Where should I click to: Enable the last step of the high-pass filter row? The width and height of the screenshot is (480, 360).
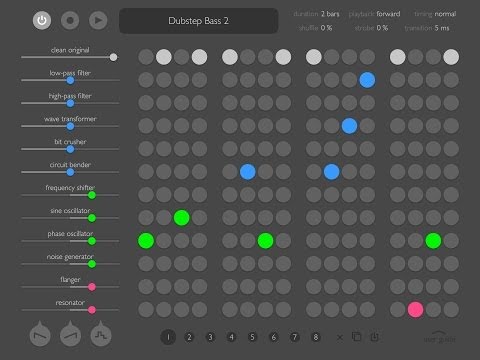click(x=451, y=103)
